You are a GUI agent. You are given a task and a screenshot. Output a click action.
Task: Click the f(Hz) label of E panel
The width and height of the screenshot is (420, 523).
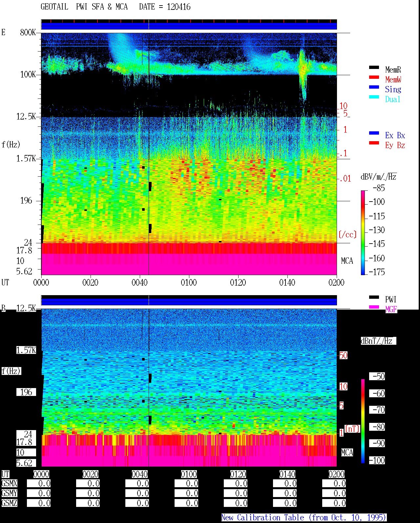pyautogui.click(x=10, y=144)
